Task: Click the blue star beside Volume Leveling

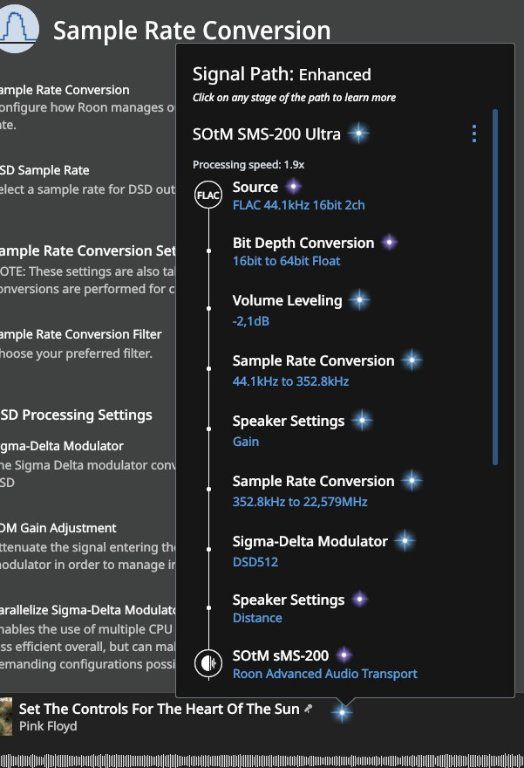Action: 359,300
